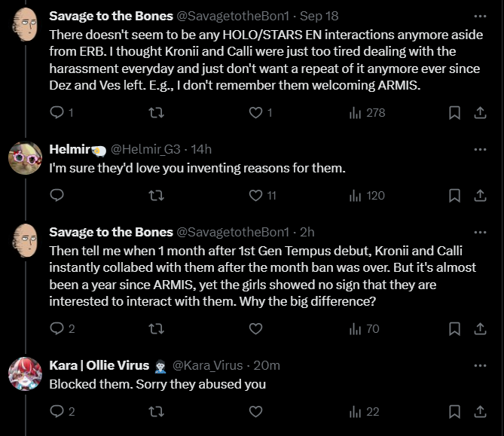Retweet the first tweet about HOLO/STARS EN
The width and height of the screenshot is (504, 436).
pos(156,112)
